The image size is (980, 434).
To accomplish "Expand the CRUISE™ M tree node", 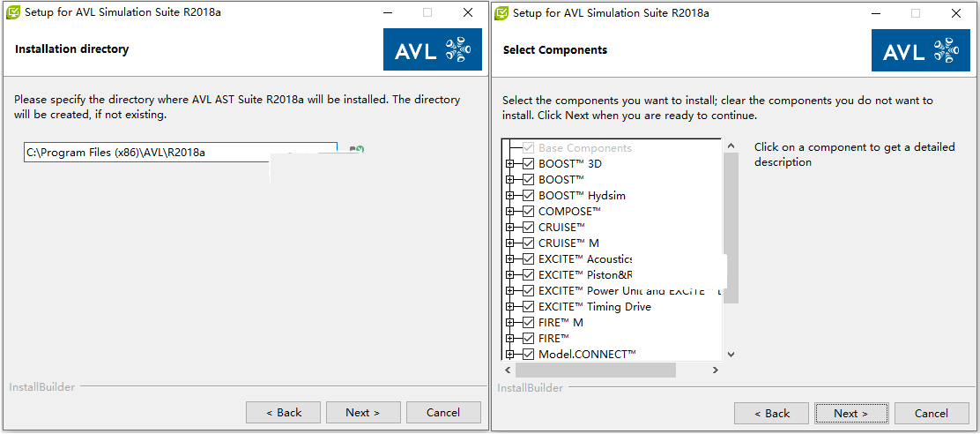I will click(x=510, y=243).
